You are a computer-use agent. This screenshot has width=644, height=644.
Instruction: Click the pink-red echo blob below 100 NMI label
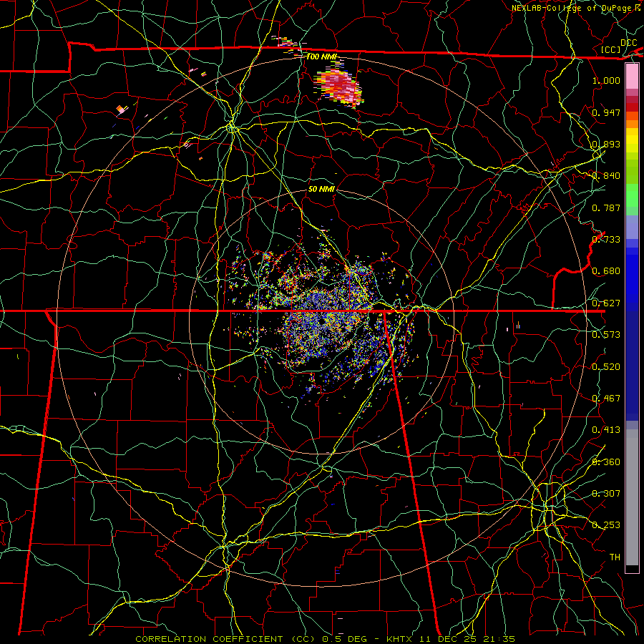[339, 87]
